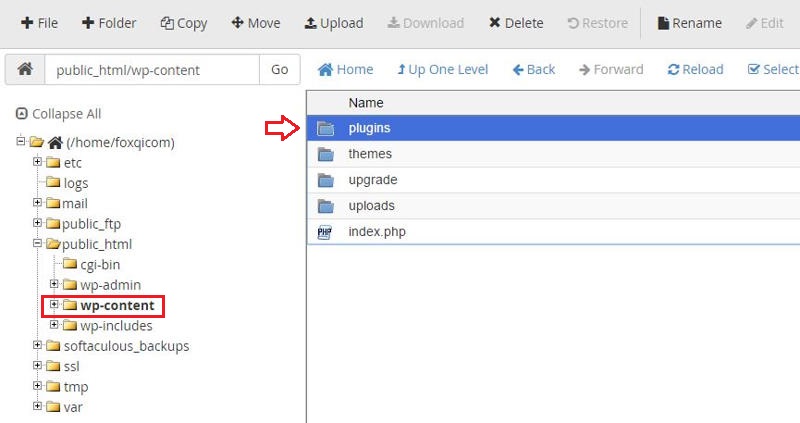
Task: Rename the selected item
Action: pyautogui.click(x=689, y=23)
